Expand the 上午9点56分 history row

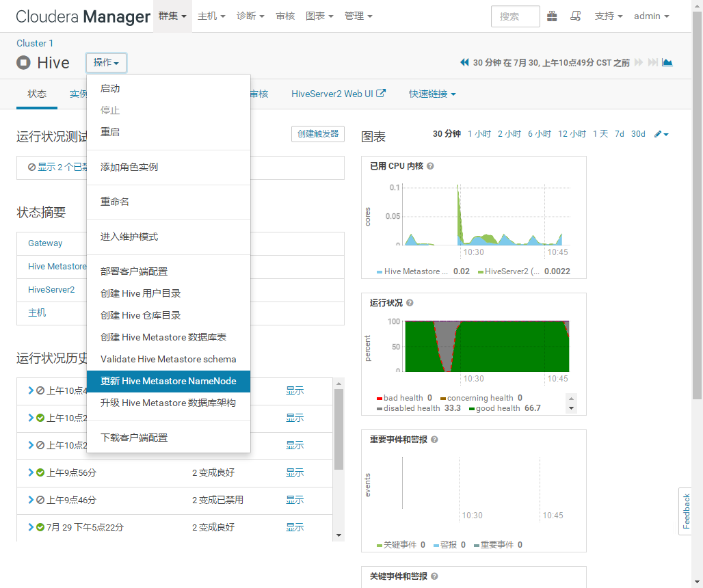pyautogui.click(x=31, y=472)
